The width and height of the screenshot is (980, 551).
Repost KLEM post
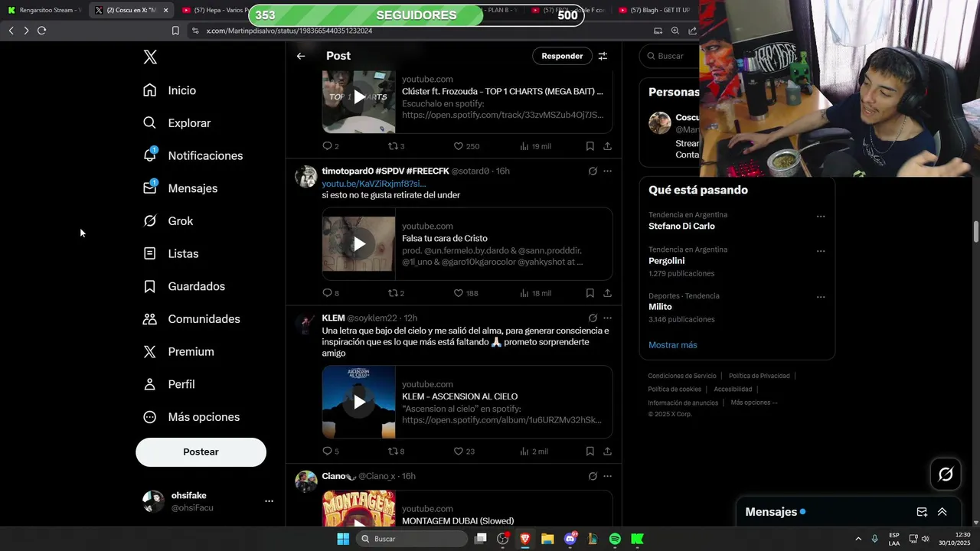(396, 452)
